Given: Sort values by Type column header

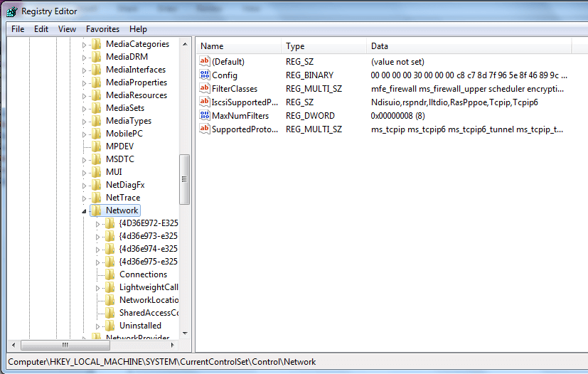Looking at the screenshot, I should pyautogui.click(x=324, y=46).
